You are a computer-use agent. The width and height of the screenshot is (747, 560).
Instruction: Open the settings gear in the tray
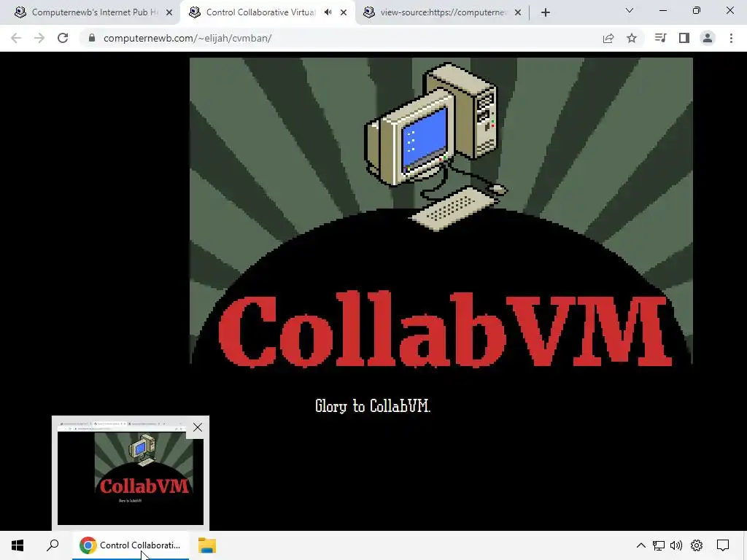(x=697, y=545)
